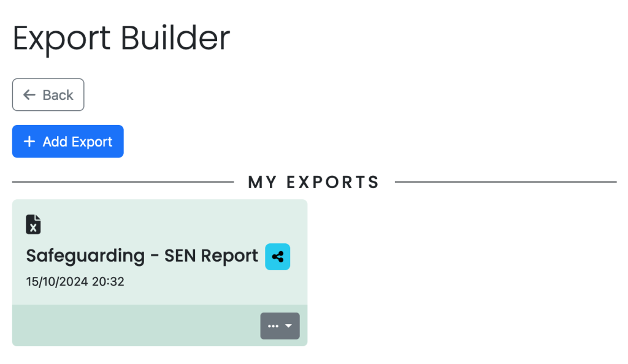Click the word Back in the outlined button

pos(58,95)
